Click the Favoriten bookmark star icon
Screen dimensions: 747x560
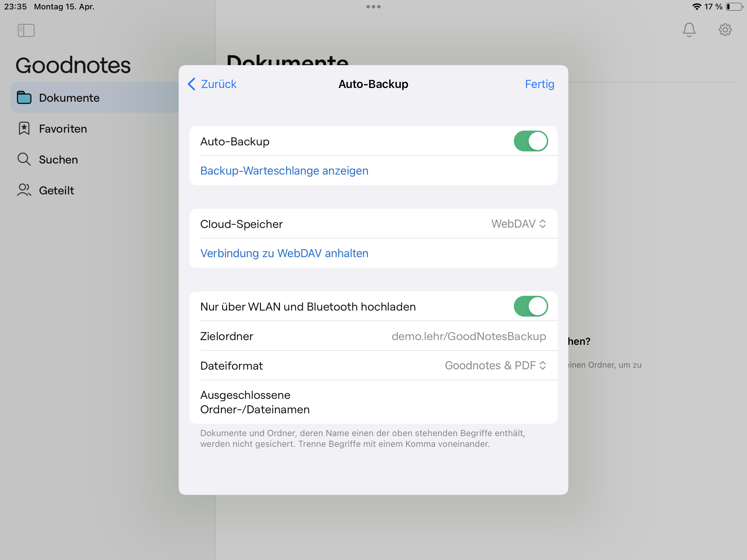point(24,129)
